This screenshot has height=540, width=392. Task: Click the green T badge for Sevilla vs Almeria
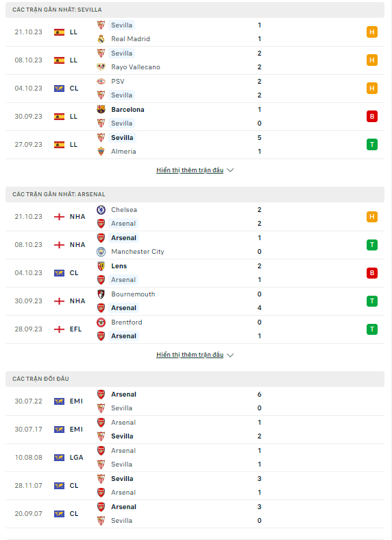click(x=371, y=145)
